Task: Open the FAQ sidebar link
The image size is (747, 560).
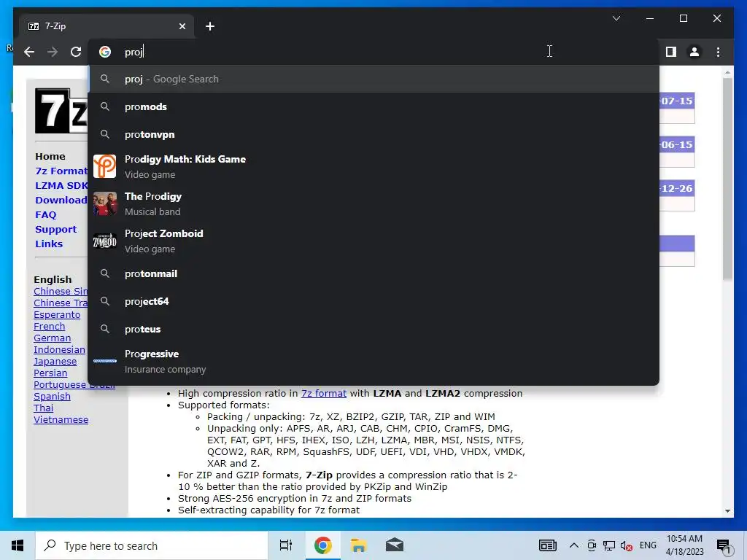Action: [46, 215]
